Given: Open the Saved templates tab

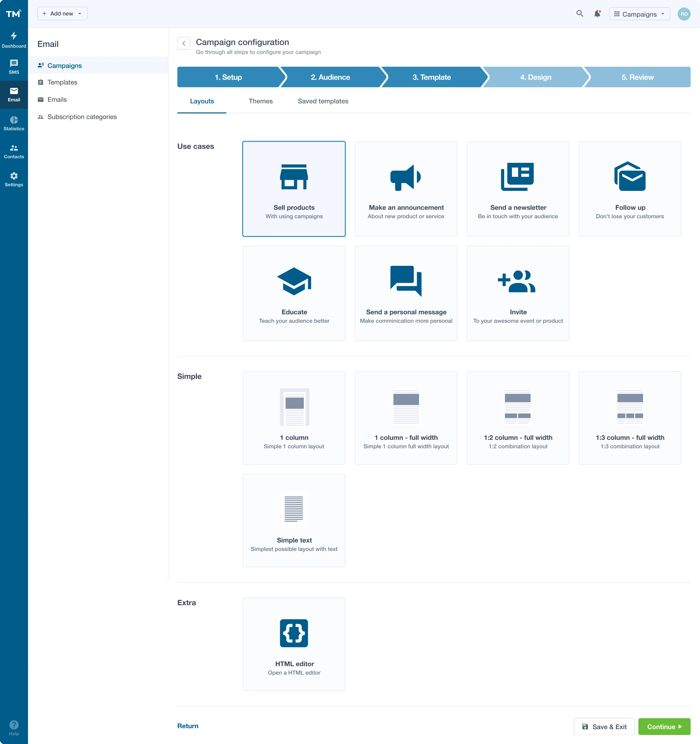Looking at the screenshot, I should (x=323, y=101).
